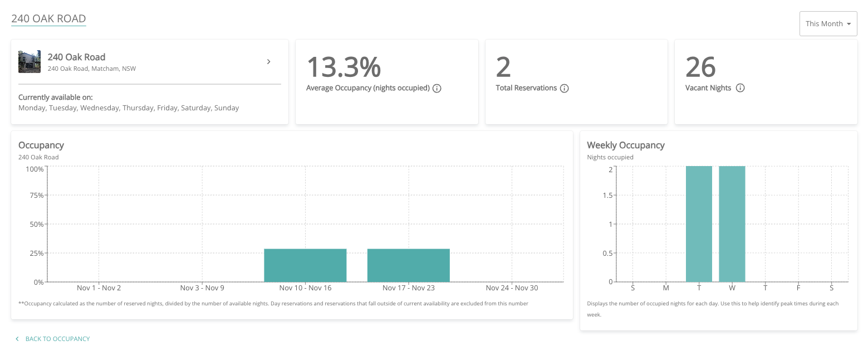Click the back arrow icon near Back to Occupancy
868x360 pixels.
[17, 339]
